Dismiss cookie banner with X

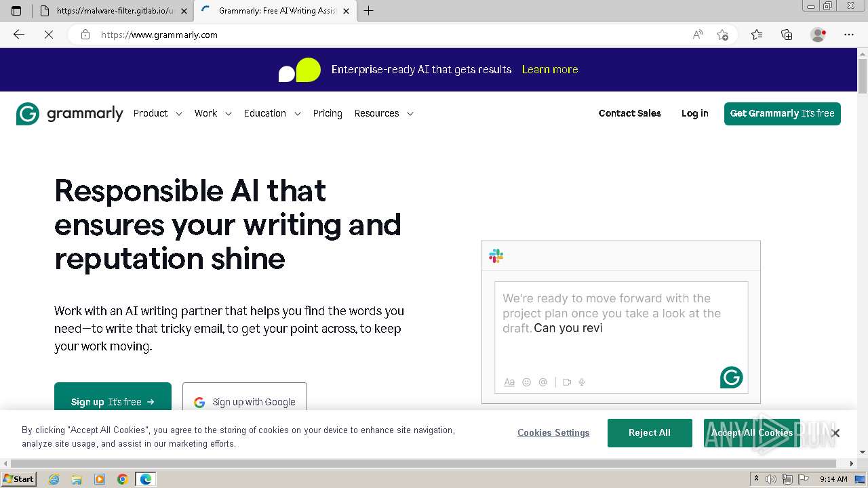835,433
